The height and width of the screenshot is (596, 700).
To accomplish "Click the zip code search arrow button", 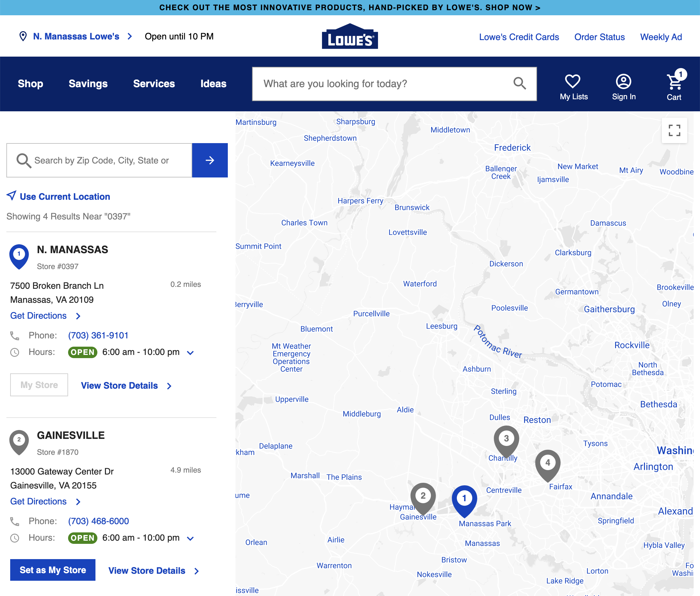I will point(210,160).
